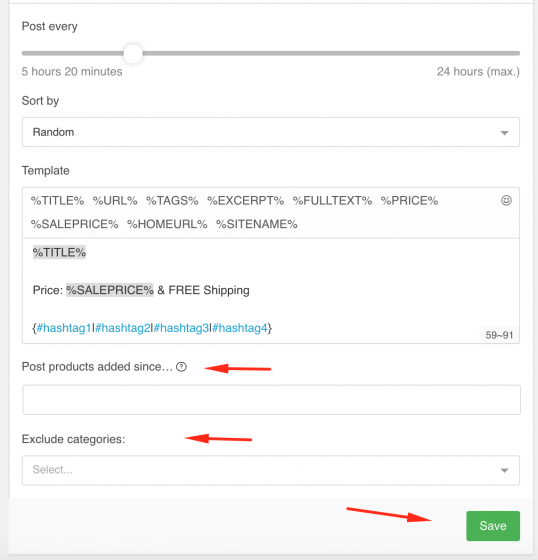Insert the %EXCERPT% placeholder tag
Image resolution: width=538 pixels, height=560 pixels.
pos(245,201)
